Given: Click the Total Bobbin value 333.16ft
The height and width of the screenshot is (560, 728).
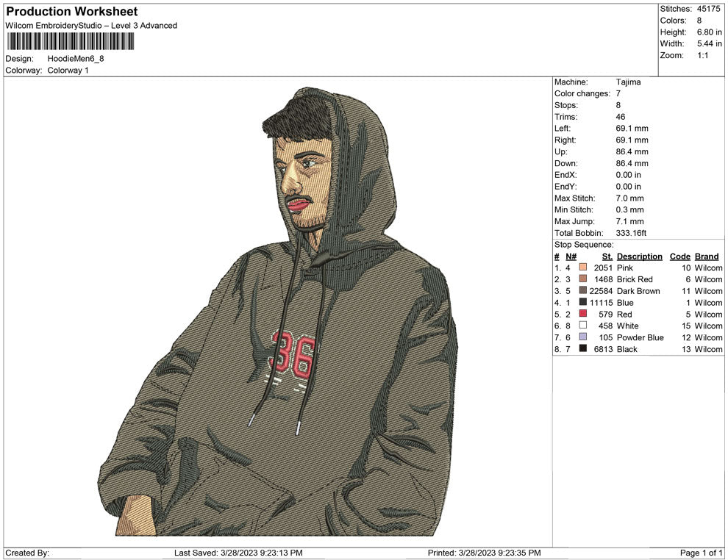Looking at the screenshot, I should [x=630, y=232].
